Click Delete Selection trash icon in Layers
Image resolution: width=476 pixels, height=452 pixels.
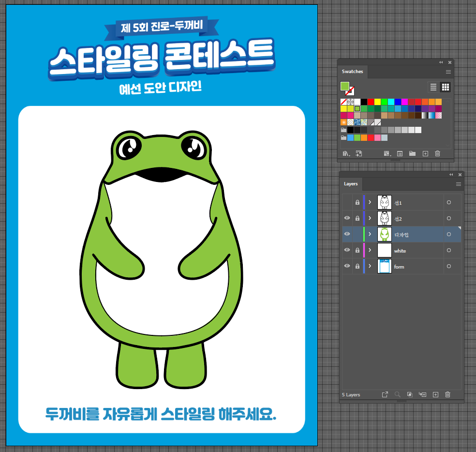(x=448, y=394)
